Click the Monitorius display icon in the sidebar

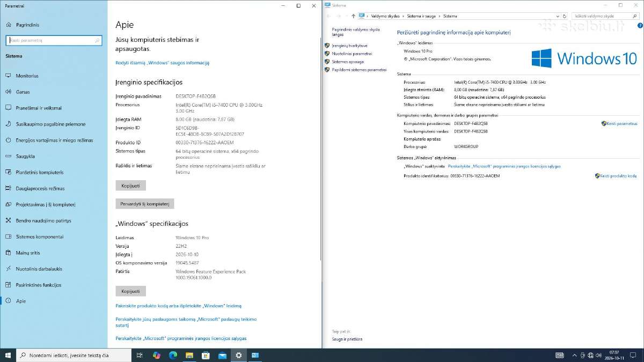click(9, 76)
